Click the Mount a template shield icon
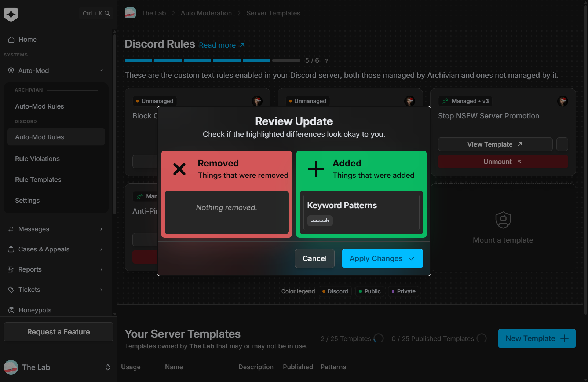The width and height of the screenshot is (588, 382). point(503,220)
